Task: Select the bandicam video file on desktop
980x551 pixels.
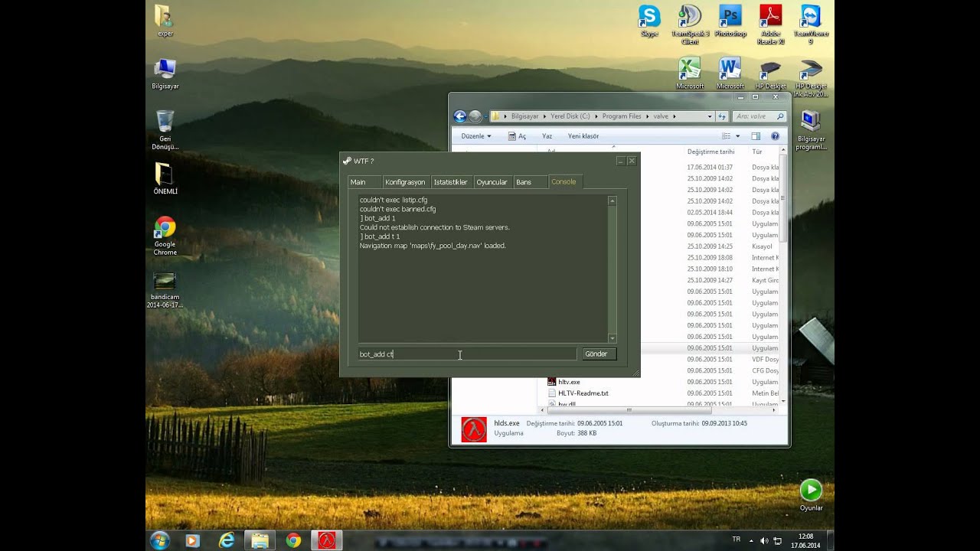Action: pyautogui.click(x=165, y=289)
